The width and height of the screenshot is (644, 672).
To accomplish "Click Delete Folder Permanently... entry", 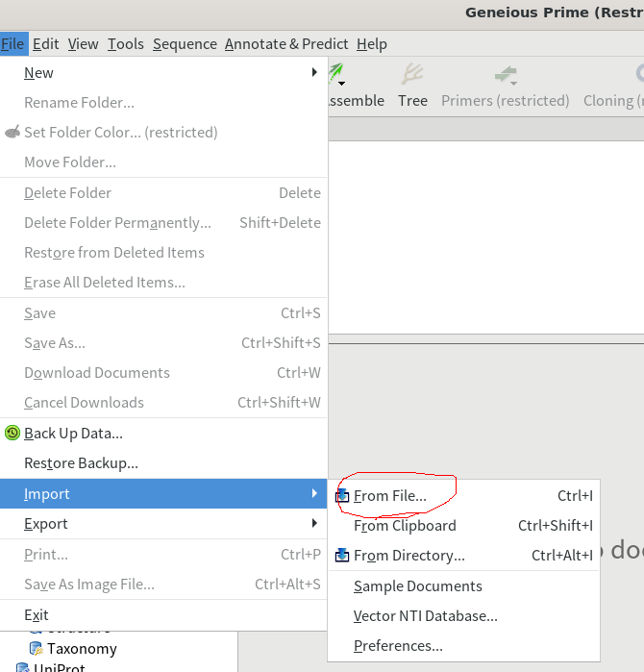I will point(163,223).
